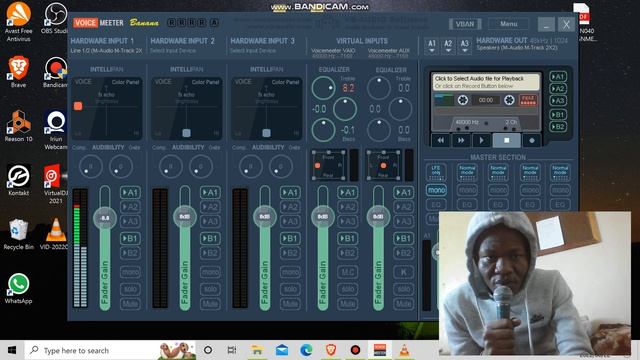640x360 pixels.
Task: Click Hardware Input 1 fader gain knob
Action: point(105,218)
